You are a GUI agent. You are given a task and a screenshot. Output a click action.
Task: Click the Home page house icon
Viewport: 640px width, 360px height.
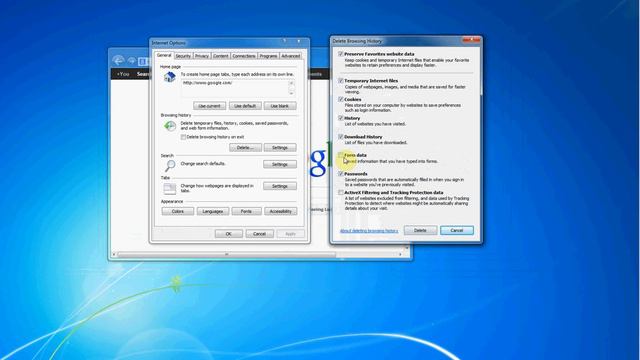coord(169,77)
